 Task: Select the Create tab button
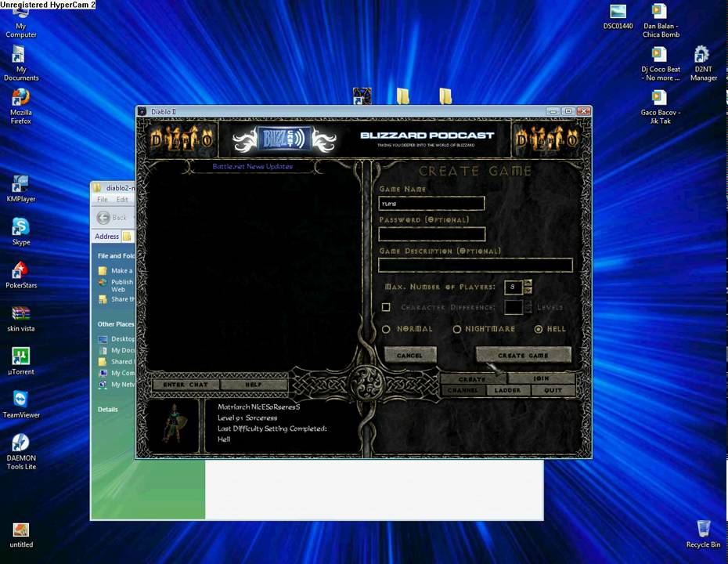coord(472,378)
